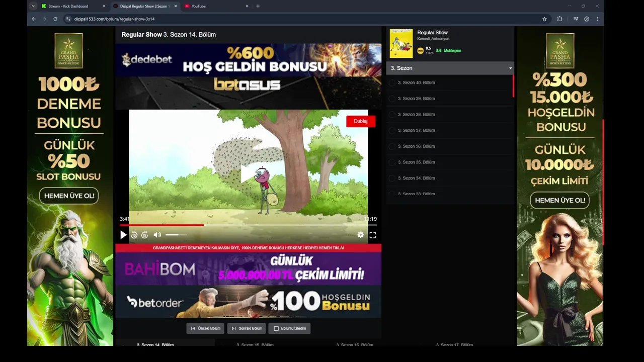Mark 3. Sezon 34. Bölüm watched circle
The height and width of the screenshot is (362, 644).
coord(392,178)
